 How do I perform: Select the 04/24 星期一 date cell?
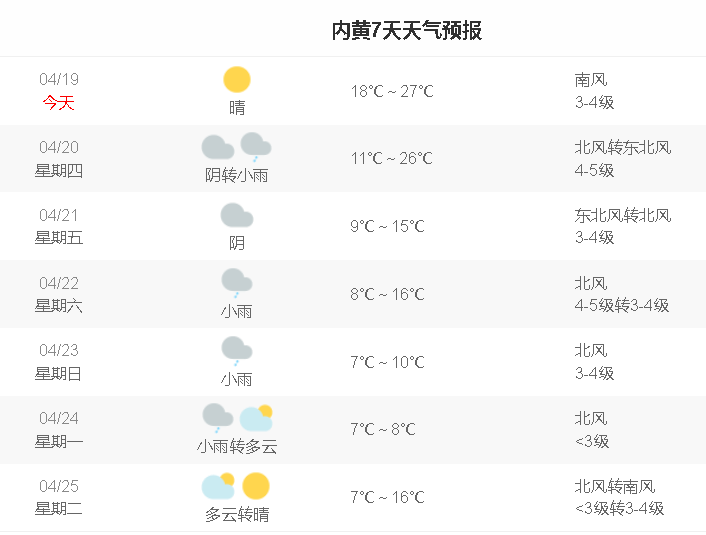coord(59,429)
